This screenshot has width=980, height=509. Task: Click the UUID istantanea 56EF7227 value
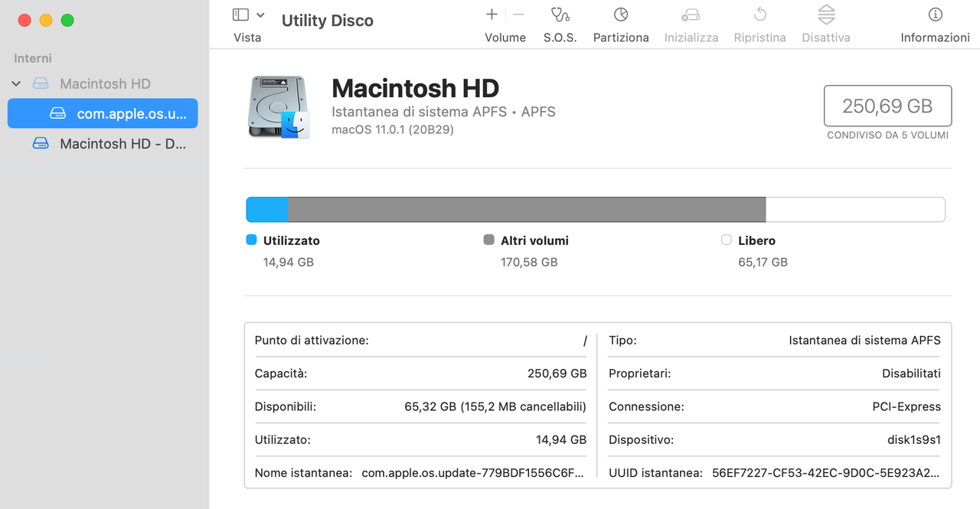[826, 473]
